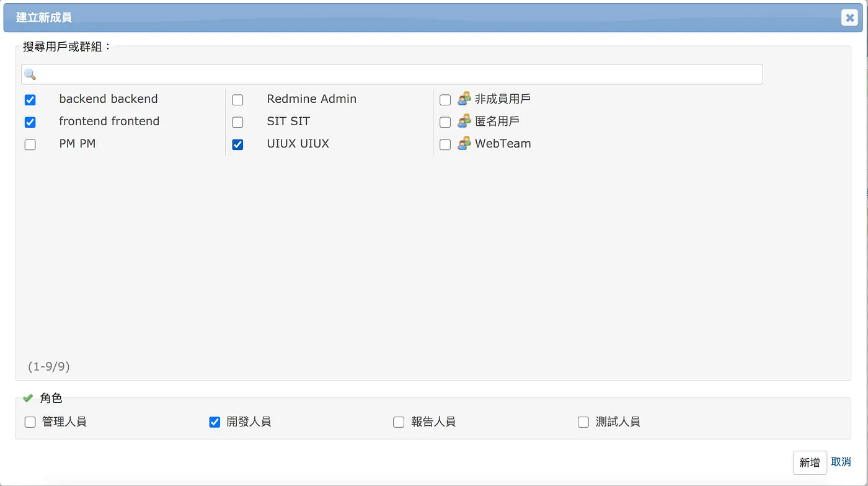Click the 匿名用戶 group name text
The height and width of the screenshot is (486, 868).
tap(497, 121)
